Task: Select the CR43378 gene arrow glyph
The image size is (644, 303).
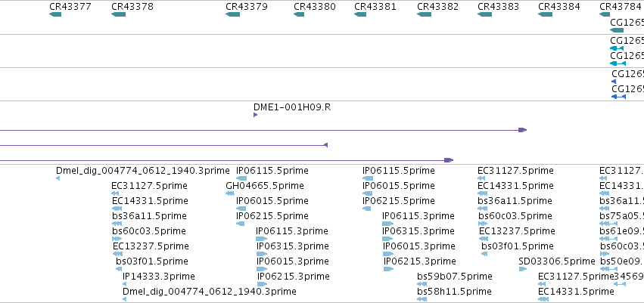Action: click(118, 14)
